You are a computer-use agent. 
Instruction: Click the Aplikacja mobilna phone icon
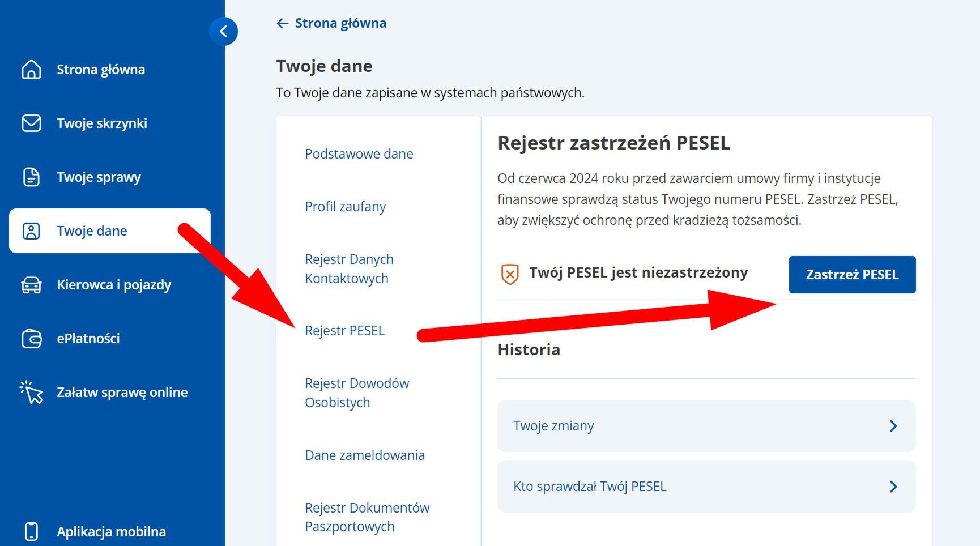click(x=31, y=531)
